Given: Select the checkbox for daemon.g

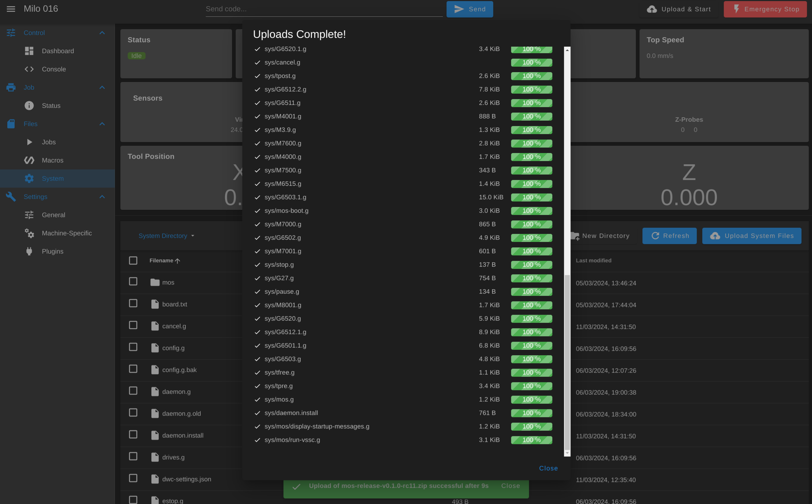Looking at the screenshot, I should click(133, 391).
